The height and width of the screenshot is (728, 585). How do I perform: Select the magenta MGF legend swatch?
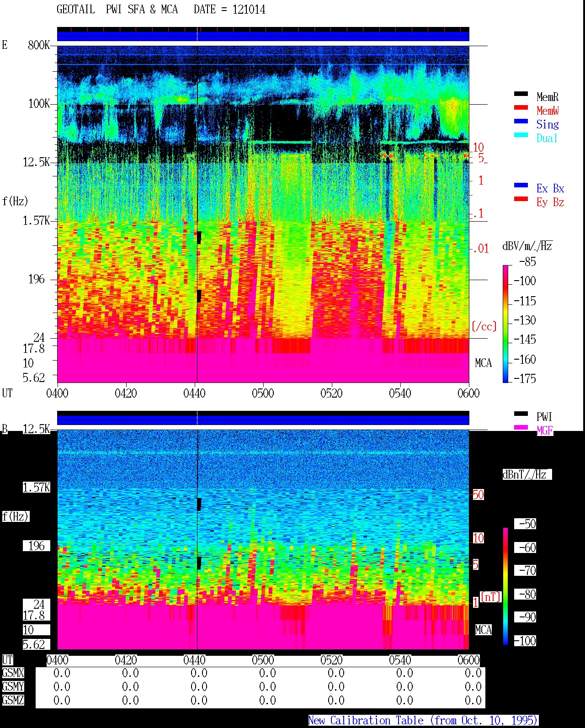coord(521,427)
